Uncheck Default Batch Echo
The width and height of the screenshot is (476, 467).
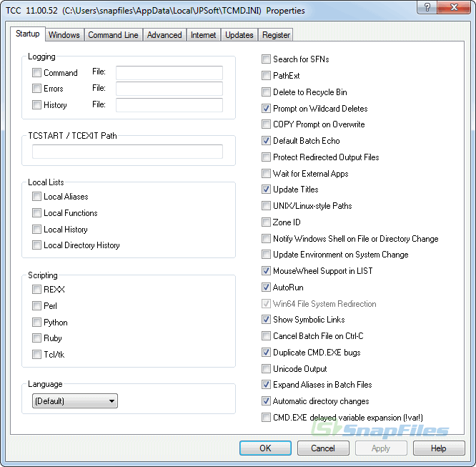tap(266, 140)
